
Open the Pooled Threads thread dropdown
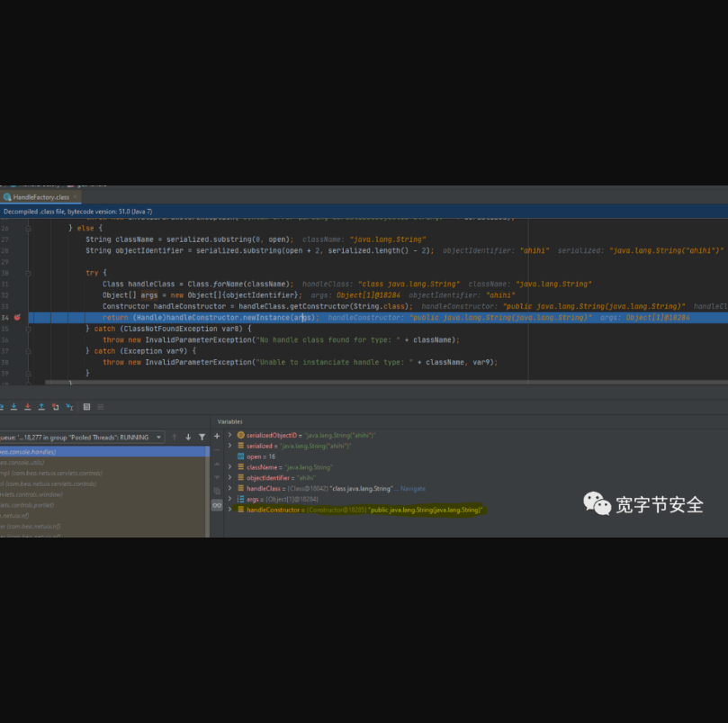coord(159,437)
